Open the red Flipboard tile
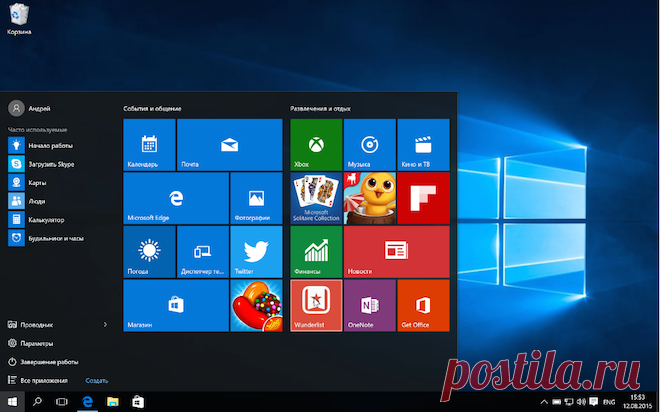Viewport: 660px width, 412px height. click(423, 198)
